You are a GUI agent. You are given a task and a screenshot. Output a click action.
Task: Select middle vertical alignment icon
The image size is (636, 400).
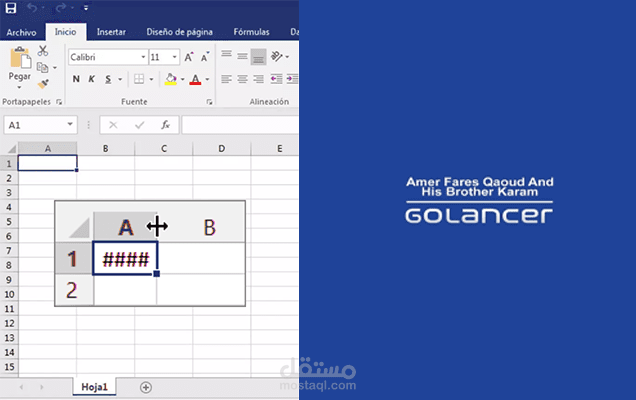point(242,56)
